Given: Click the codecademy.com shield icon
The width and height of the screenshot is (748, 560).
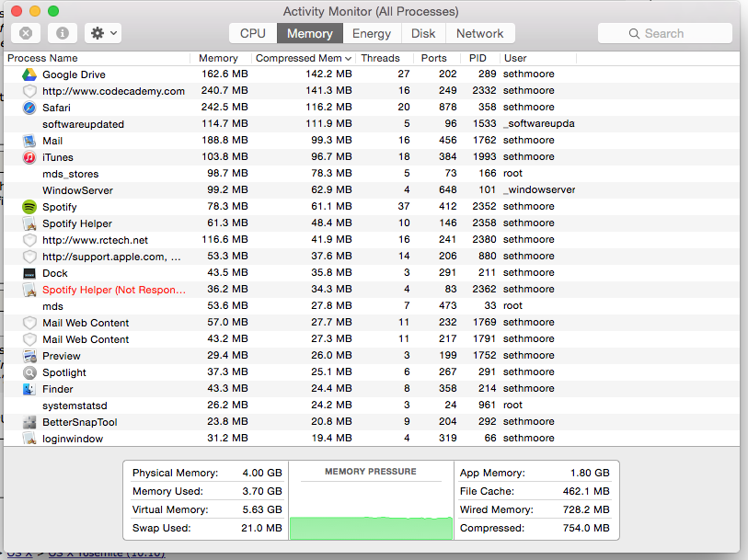Looking at the screenshot, I should pyautogui.click(x=29, y=91).
